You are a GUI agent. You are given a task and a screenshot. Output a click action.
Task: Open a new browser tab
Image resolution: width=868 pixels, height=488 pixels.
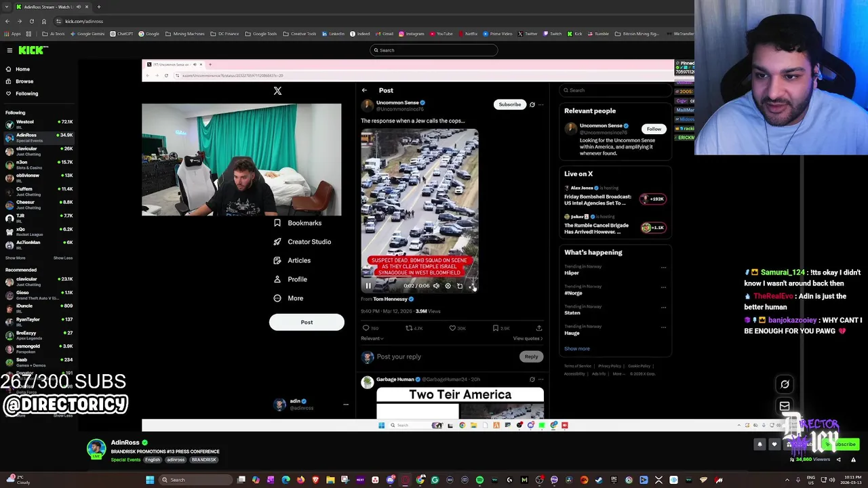point(98,7)
